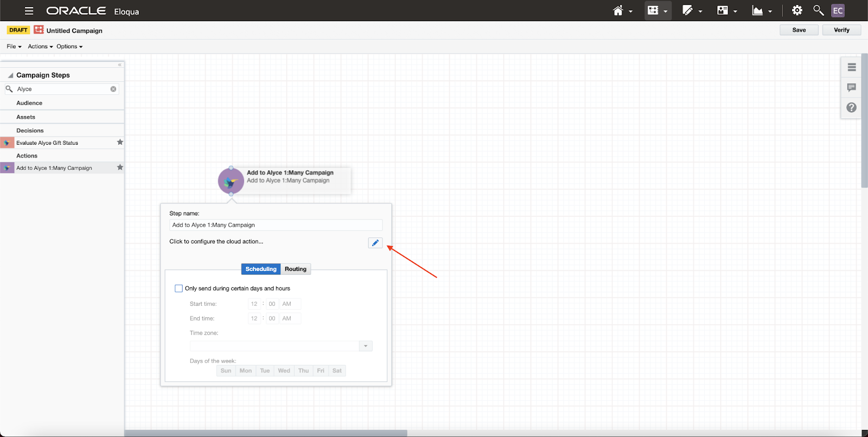Viewport: 868px width, 437px height.
Task: Click Add to Alyce 1:Many Campaign canvas label
Action: (x=290, y=172)
